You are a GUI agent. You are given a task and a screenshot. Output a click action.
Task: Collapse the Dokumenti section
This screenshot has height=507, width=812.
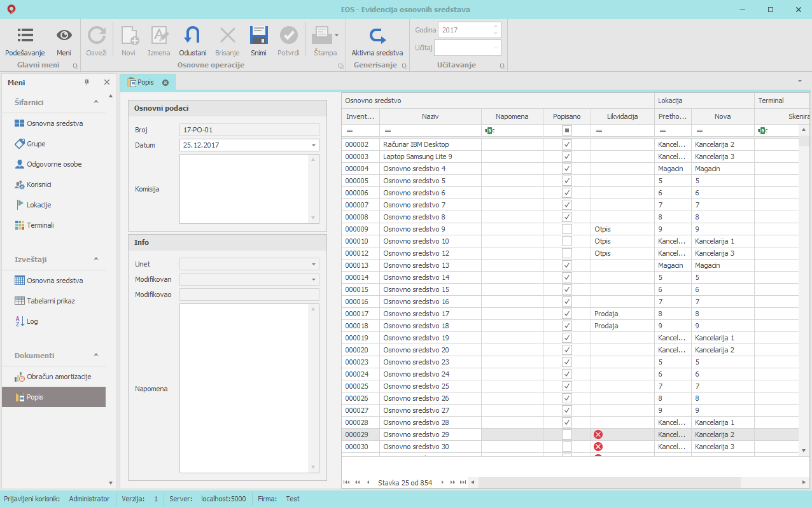(x=96, y=355)
